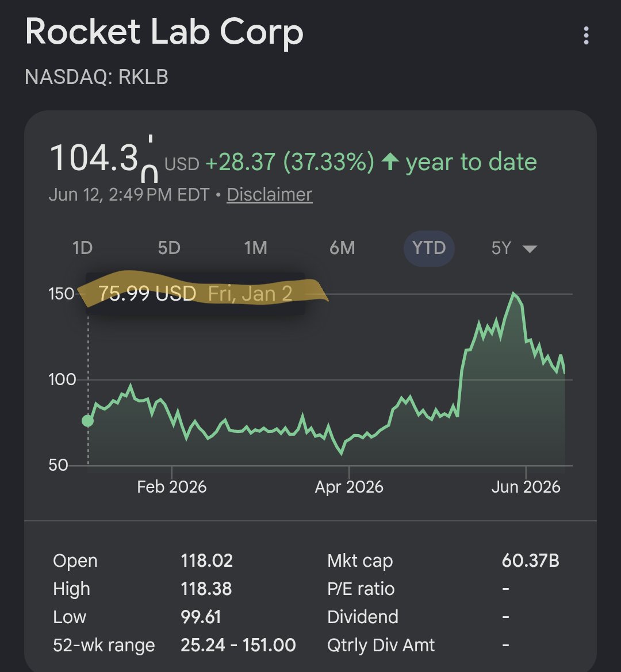This screenshot has width=621, height=672.
Task: Switch chart to 6M range
Action: click(342, 248)
